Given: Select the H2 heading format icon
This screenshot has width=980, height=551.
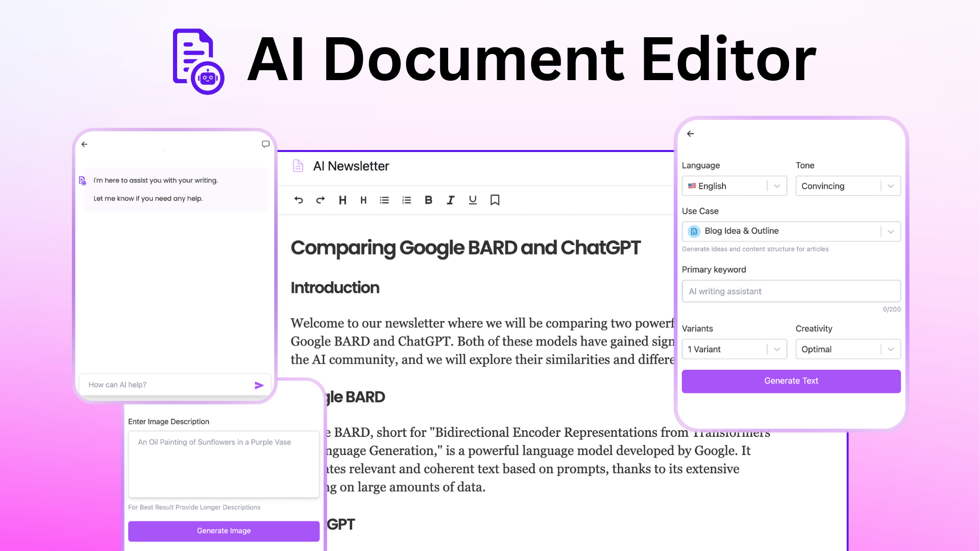Looking at the screenshot, I should (x=363, y=200).
